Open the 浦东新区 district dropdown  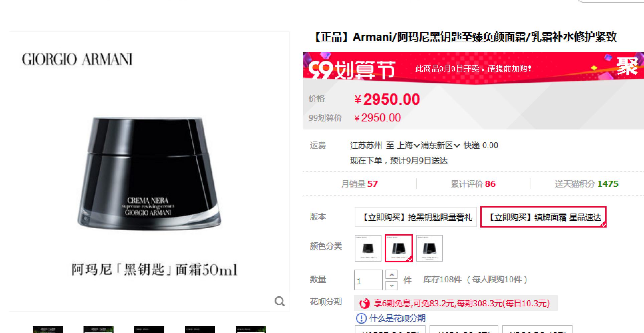pyautogui.click(x=440, y=145)
